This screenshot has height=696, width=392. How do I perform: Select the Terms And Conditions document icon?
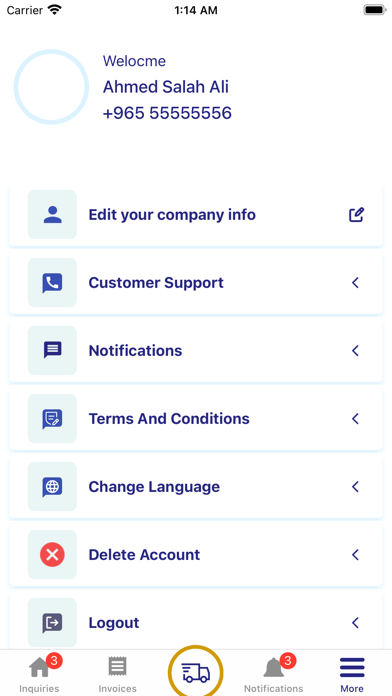pyautogui.click(x=52, y=419)
